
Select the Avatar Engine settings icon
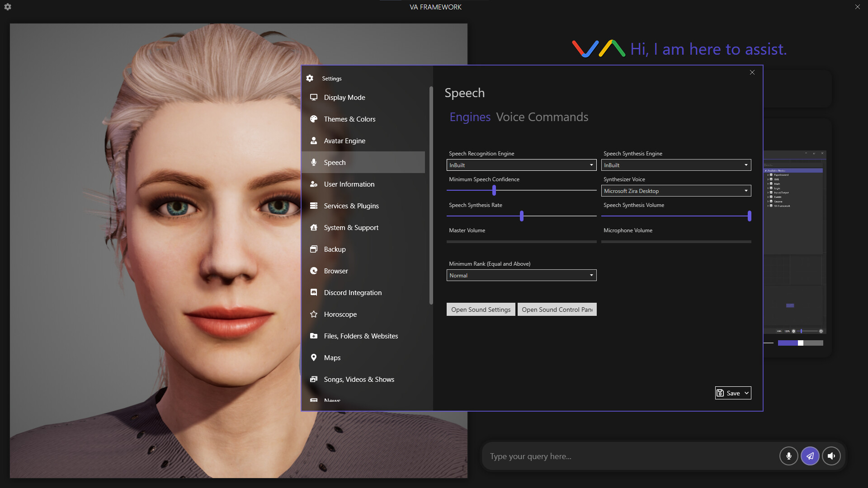tap(314, 141)
